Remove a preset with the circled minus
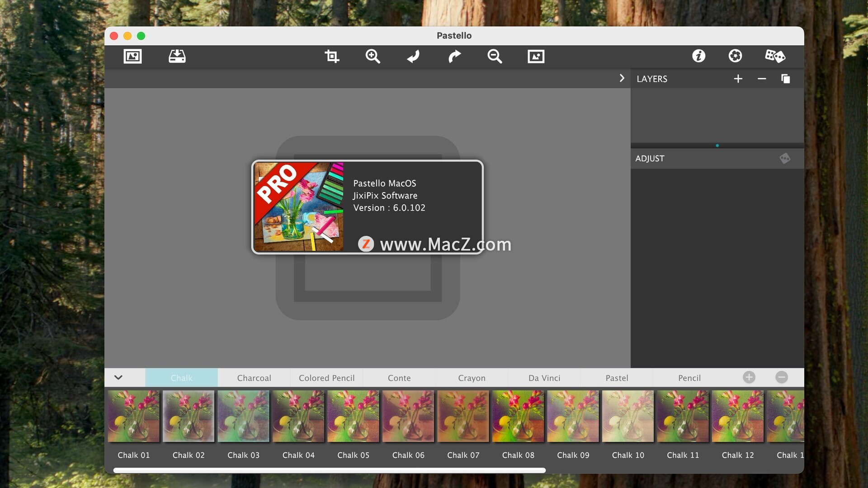 pyautogui.click(x=782, y=377)
